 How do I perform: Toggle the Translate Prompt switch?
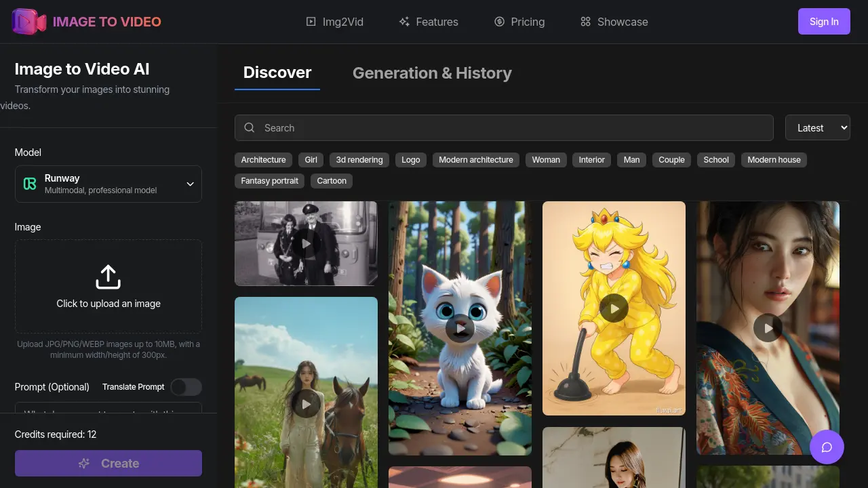tap(186, 387)
